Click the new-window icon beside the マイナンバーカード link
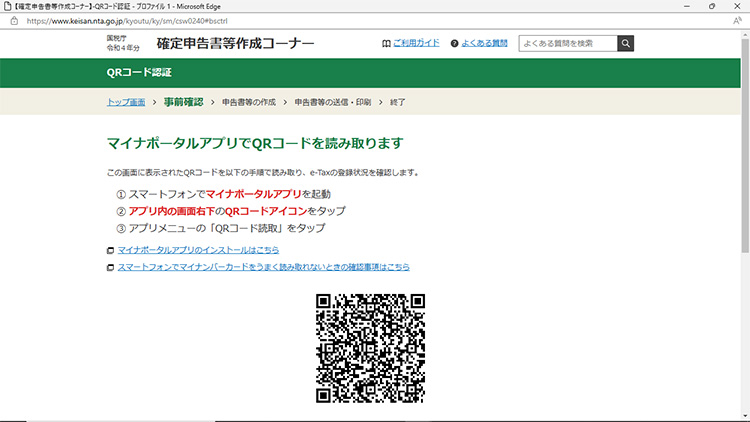 (x=110, y=268)
